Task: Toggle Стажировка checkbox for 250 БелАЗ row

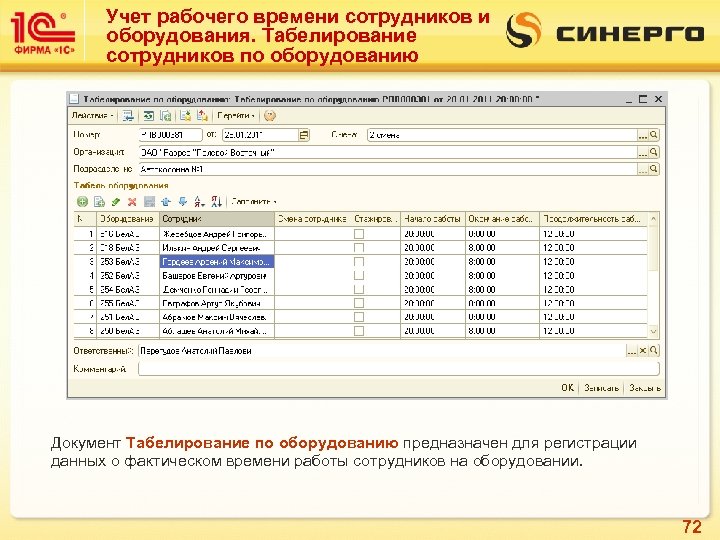Action: pyautogui.click(x=359, y=331)
